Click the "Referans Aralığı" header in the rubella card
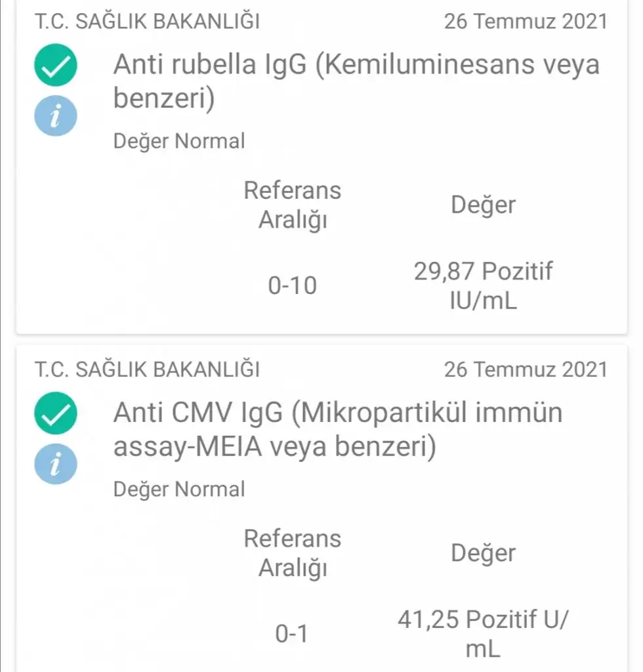Image resolution: width=643 pixels, height=672 pixels. (x=293, y=205)
